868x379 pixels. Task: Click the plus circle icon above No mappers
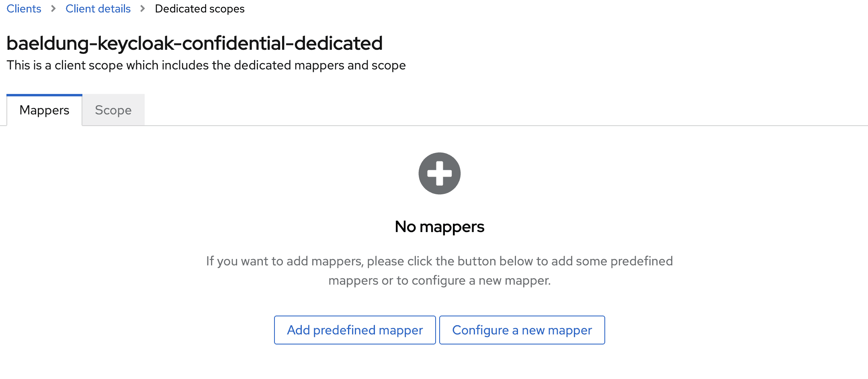point(439,173)
